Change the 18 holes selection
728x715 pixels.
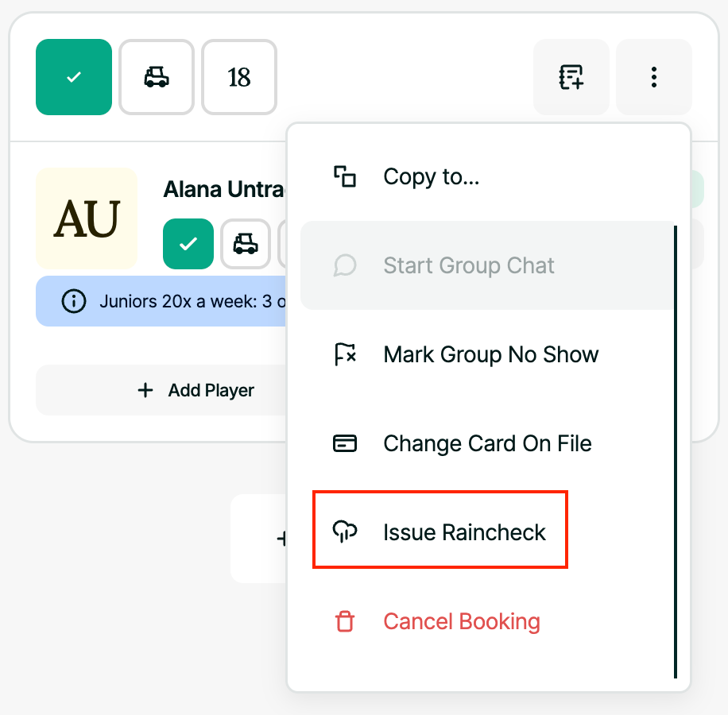click(x=239, y=77)
